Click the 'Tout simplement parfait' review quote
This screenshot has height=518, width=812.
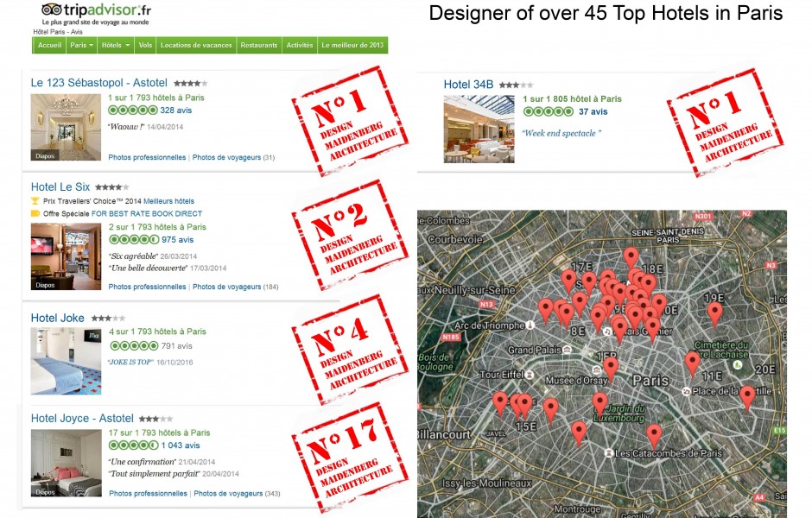(155, 473)
